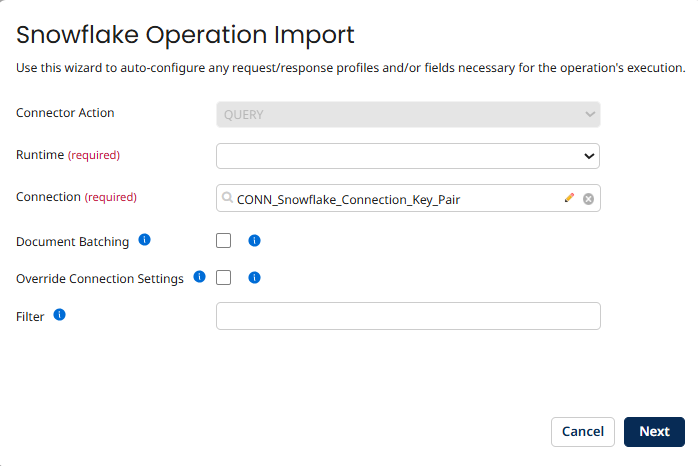Viewport: 698px width, 466px height.
Task: Click the search magnifier in Connection field
Action: [227, 198]
